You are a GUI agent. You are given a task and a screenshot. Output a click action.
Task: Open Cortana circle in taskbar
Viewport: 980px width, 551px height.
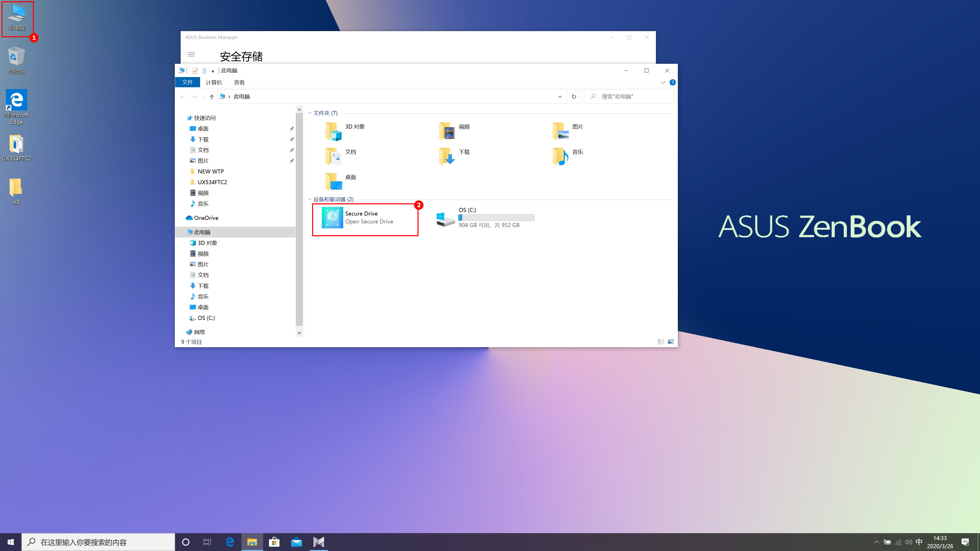186,542
